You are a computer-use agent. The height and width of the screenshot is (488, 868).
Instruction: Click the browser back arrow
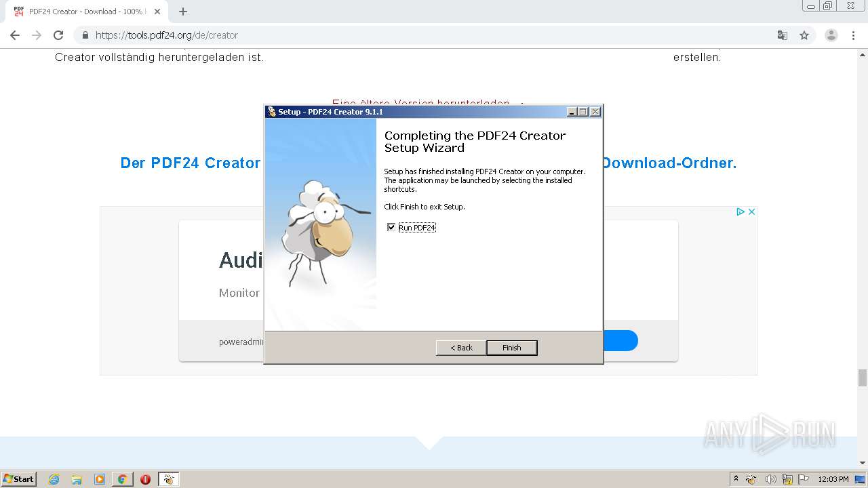[15, 35]
